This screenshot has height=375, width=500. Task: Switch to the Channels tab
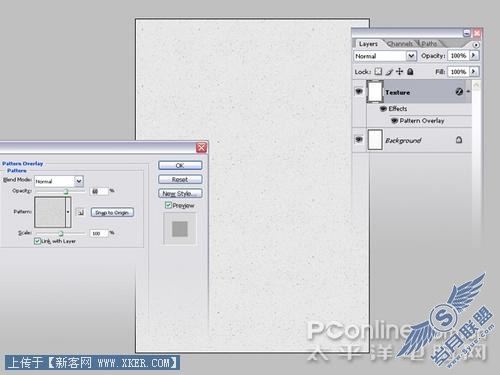point(400,44)
